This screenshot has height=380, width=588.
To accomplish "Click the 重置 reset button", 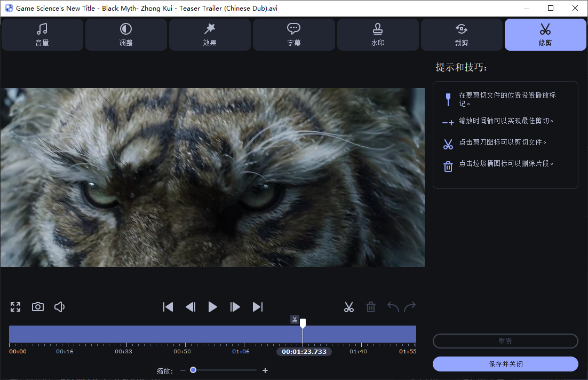I will (x=505, y=341).
